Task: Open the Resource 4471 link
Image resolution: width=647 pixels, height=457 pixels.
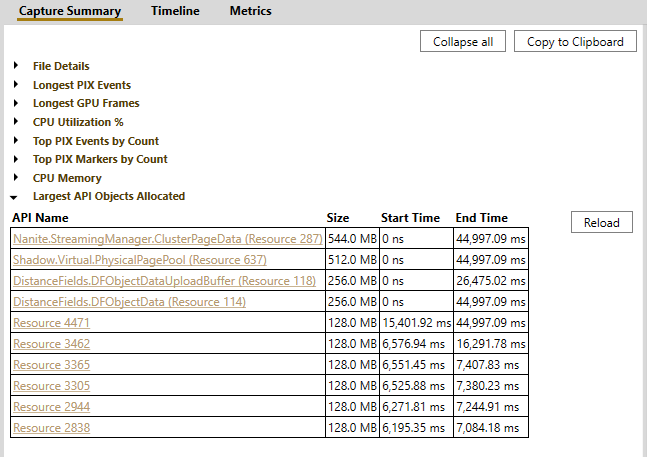Action: [x=51, y=323]
